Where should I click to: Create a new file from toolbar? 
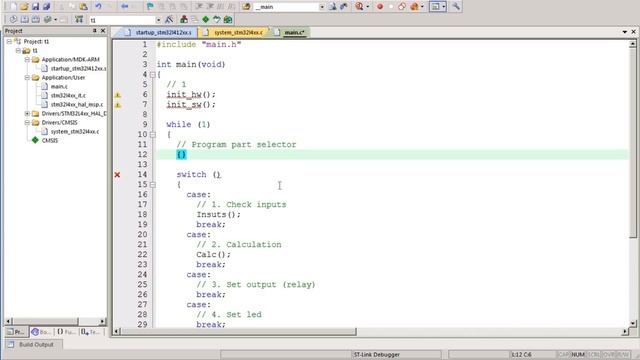(x=13, y=7)
